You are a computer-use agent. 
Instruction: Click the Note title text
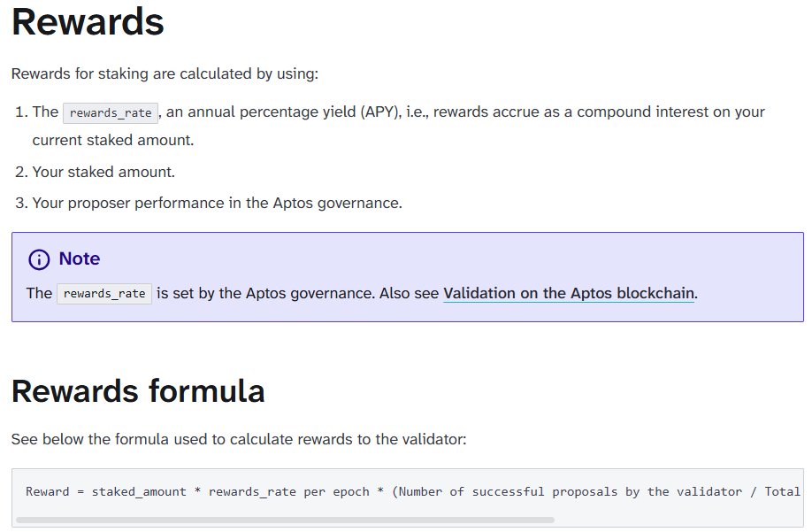[79, 259]
